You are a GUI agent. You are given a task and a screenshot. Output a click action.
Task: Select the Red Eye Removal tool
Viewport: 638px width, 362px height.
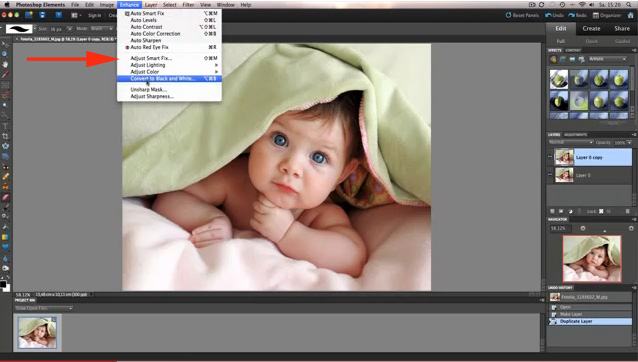click(5, 167)
